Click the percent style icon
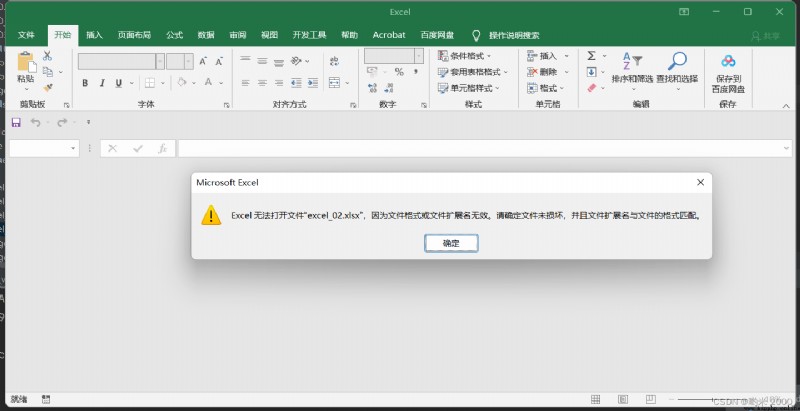The width and height of the screenshot is (800, 411). tap(399, 72)
